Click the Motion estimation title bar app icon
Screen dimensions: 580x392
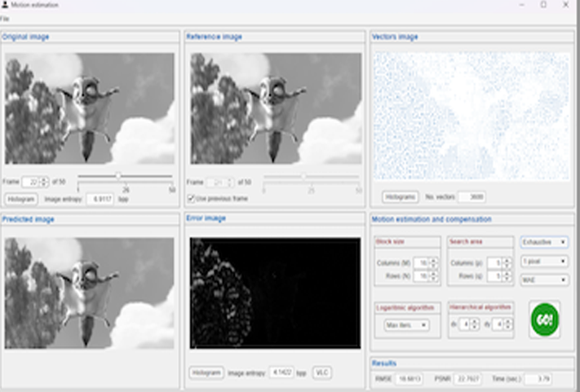(5, 5)
